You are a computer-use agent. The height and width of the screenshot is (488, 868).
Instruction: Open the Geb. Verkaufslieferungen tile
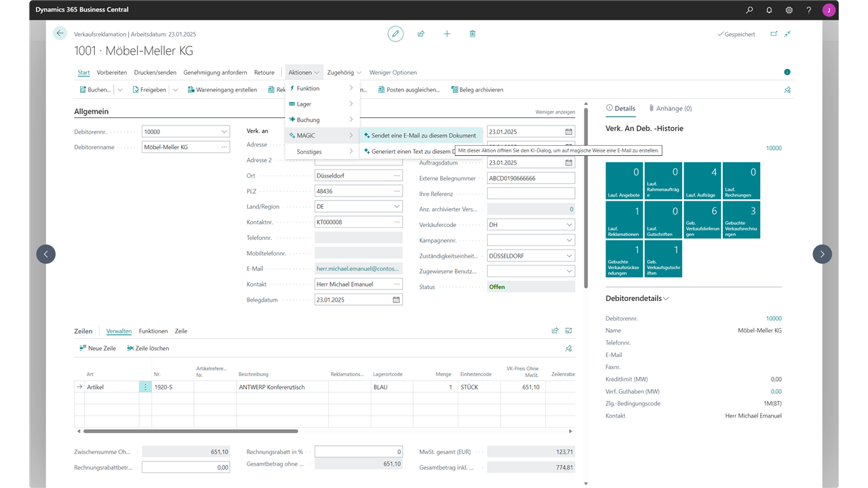point(702,220)
